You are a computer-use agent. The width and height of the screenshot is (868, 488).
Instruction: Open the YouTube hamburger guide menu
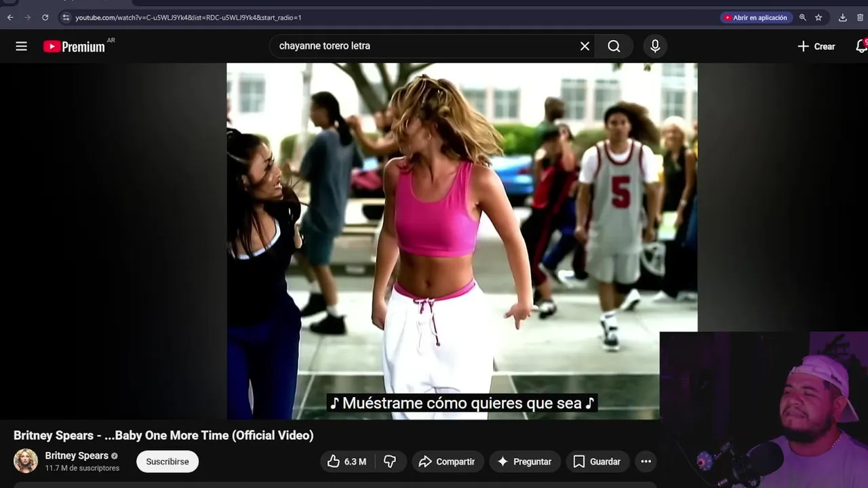pyautogui.click(x=22, y=46)
